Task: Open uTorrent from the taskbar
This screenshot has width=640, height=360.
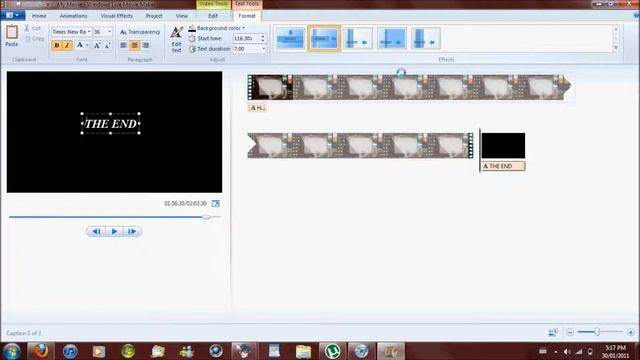Action: tap(333, 351)
